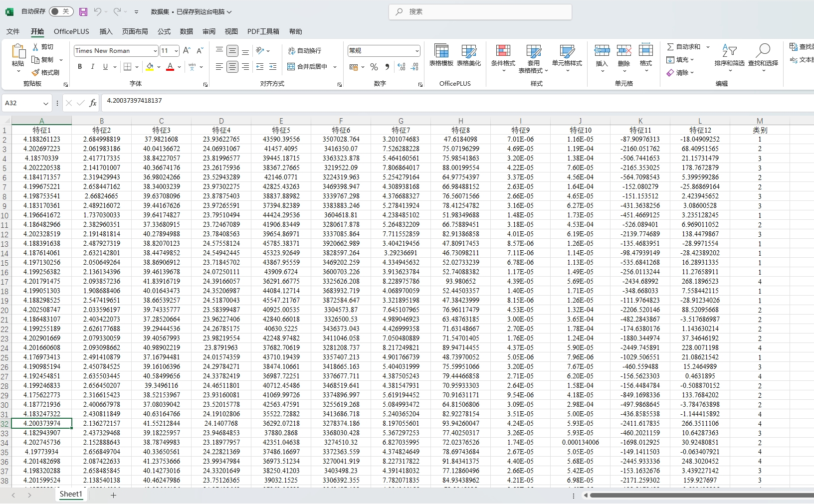Toggle Bold formatting

pos(80,66)
